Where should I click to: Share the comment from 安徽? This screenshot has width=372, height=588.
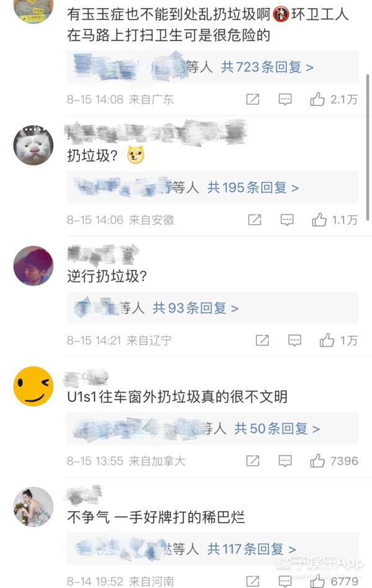255,220
